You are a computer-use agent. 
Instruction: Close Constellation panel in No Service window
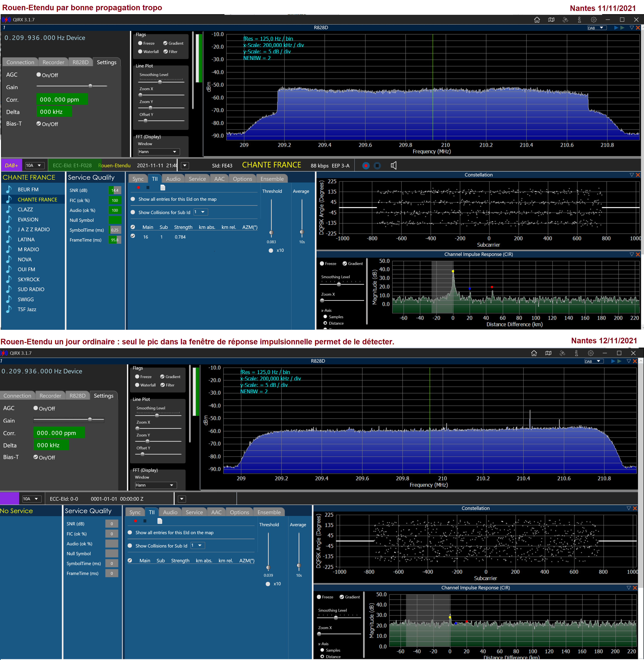(635, 508)
